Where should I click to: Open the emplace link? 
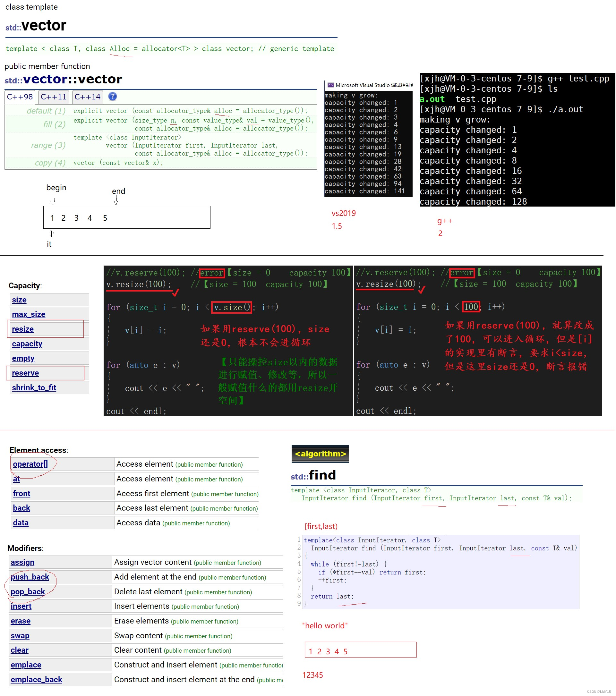(x=26, y=664)
